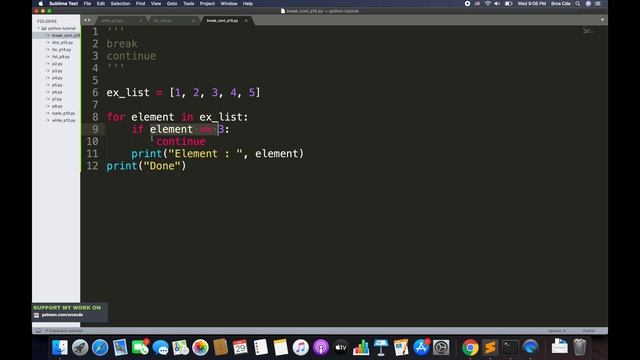
Task: Open while_p13.py in sidebar
Action: (x=64, y=120)
